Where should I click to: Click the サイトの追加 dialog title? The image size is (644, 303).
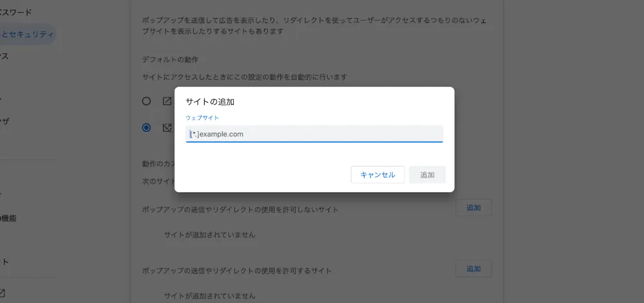[210, 102]
